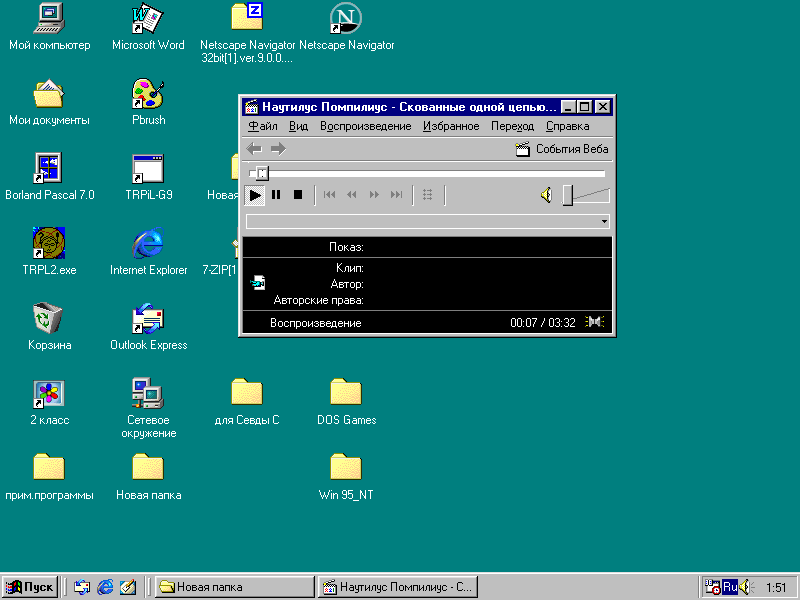800x600 pixels.
Task: Open the playlist selection dropdown
Action: [x=604, y=221]
